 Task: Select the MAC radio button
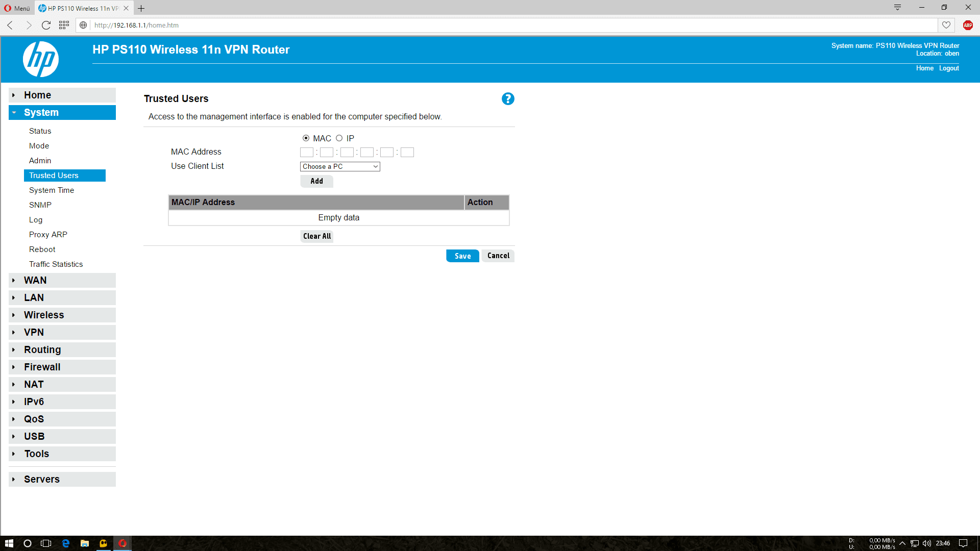pos(306,138)
